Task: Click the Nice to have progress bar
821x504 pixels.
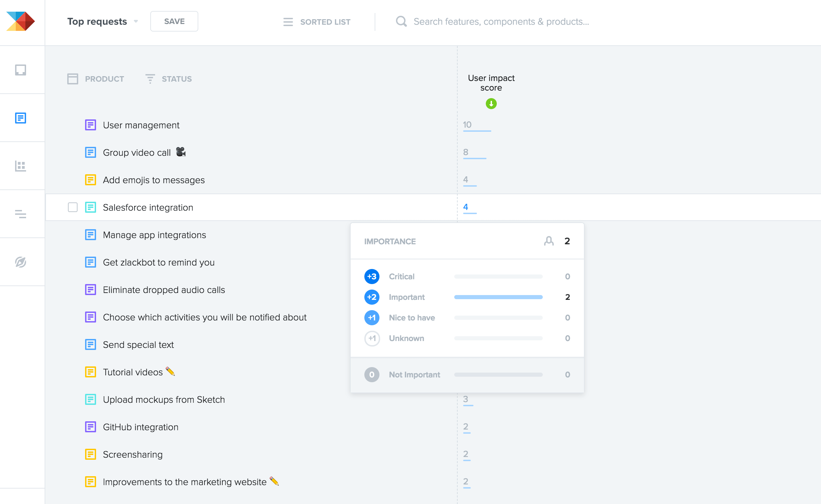Action: pyautogui.click(x=499, y=318)
